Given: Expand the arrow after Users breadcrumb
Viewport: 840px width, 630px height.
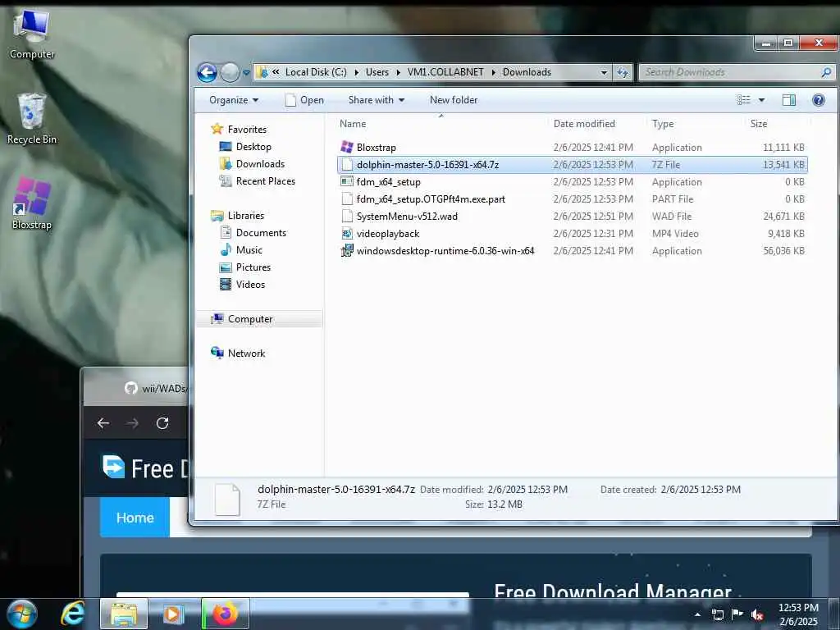Looking at the screenshot, I should click(398, 72).
